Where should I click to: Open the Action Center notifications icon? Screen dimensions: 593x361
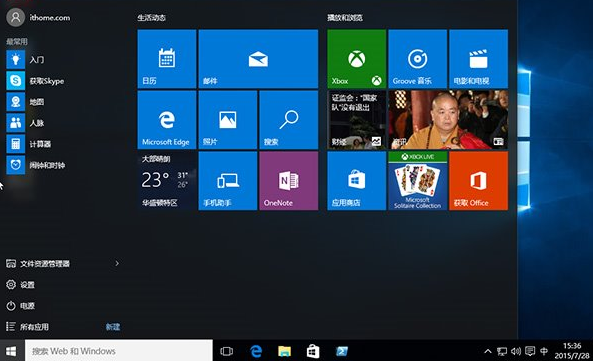point(530,352)
